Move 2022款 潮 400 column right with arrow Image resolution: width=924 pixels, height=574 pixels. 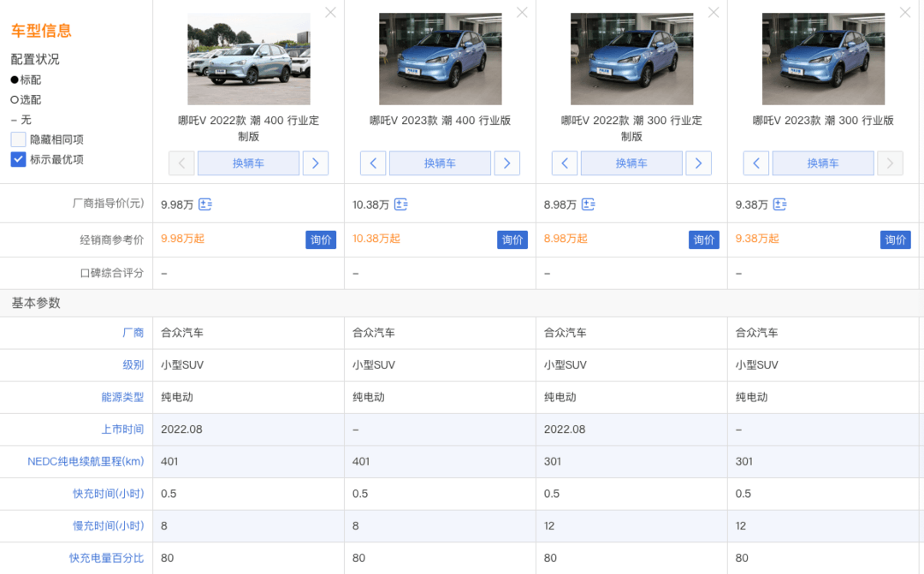(316, 163)
